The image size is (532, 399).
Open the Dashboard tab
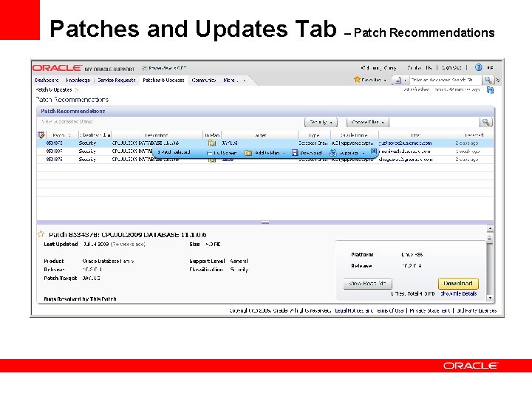[47, 80]
